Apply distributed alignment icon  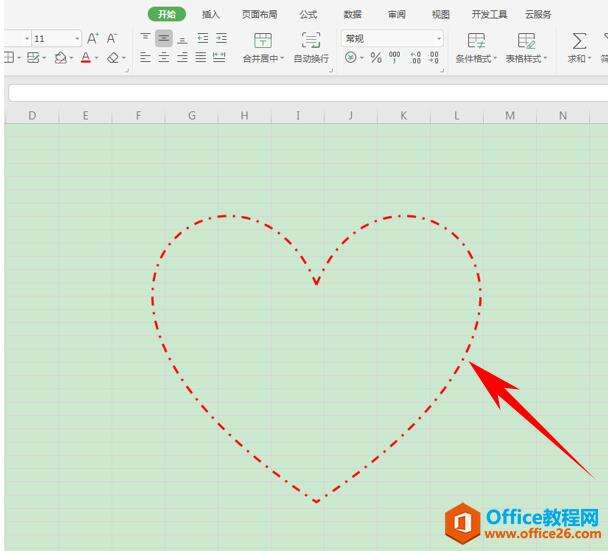[x=219, y=58]
